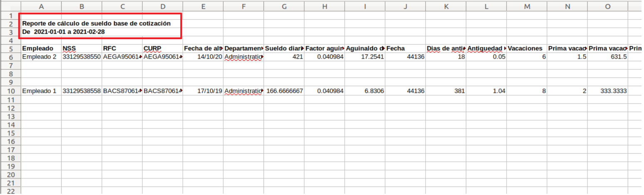This screenshot has width=644, height=195.
Task: Select the 'Empleado 1' cell
Action: pos(41,91)
